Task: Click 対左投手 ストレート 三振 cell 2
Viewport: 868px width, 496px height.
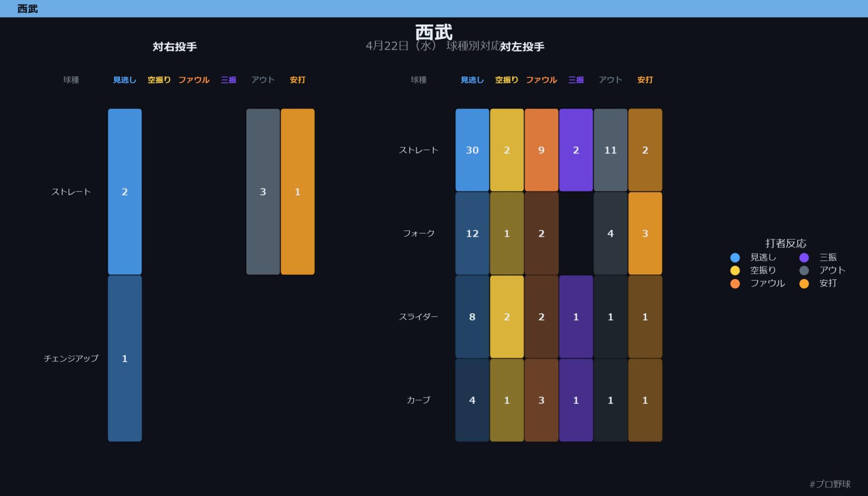Action: pos(576,150)
